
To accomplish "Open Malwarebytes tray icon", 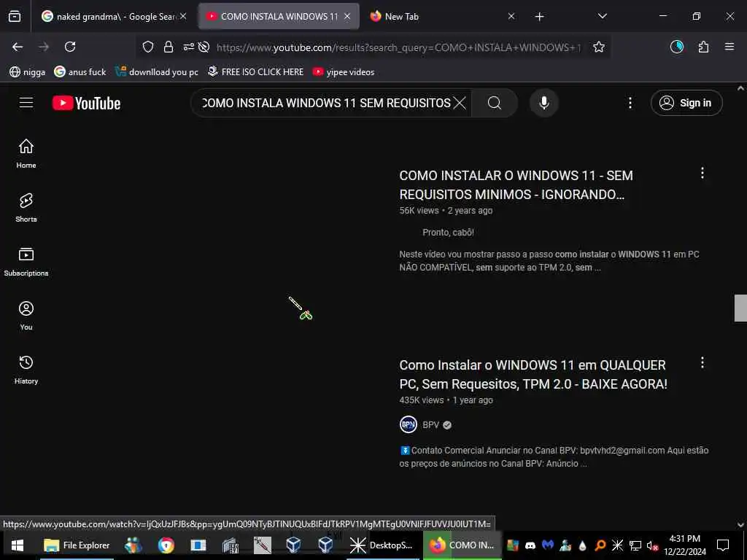I will coord(548,545).
